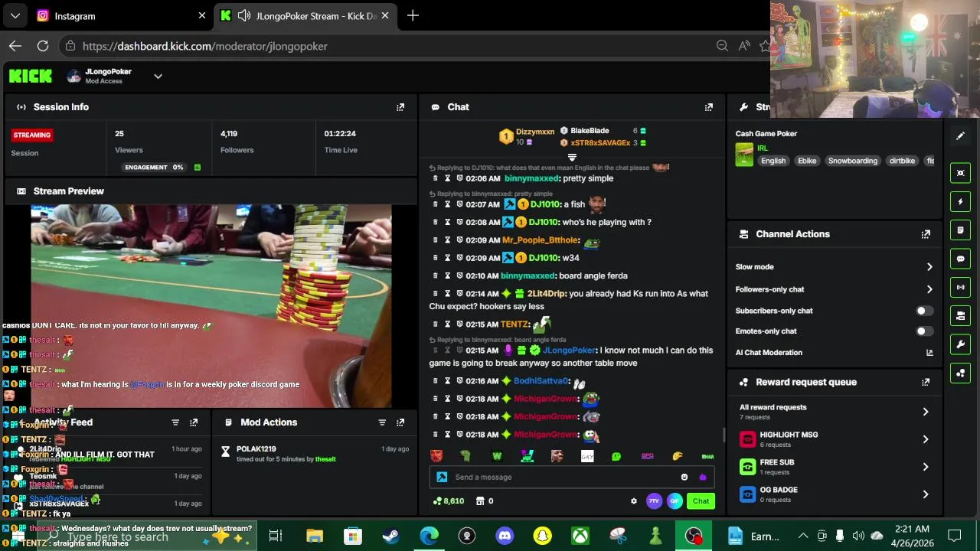
Task: Pop out the Mod Actions panel
Action: [400, 422]
